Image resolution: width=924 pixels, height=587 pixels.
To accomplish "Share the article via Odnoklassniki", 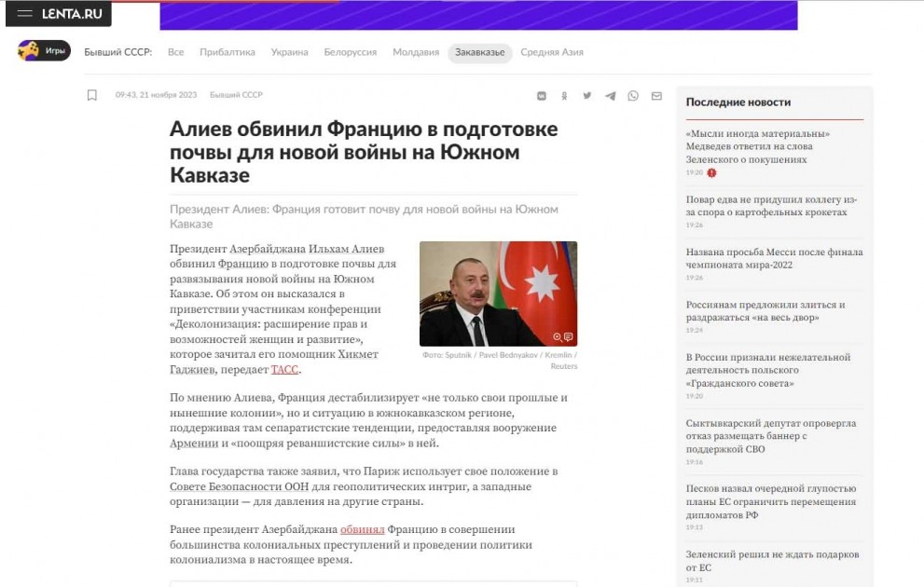I will (563, 94).
